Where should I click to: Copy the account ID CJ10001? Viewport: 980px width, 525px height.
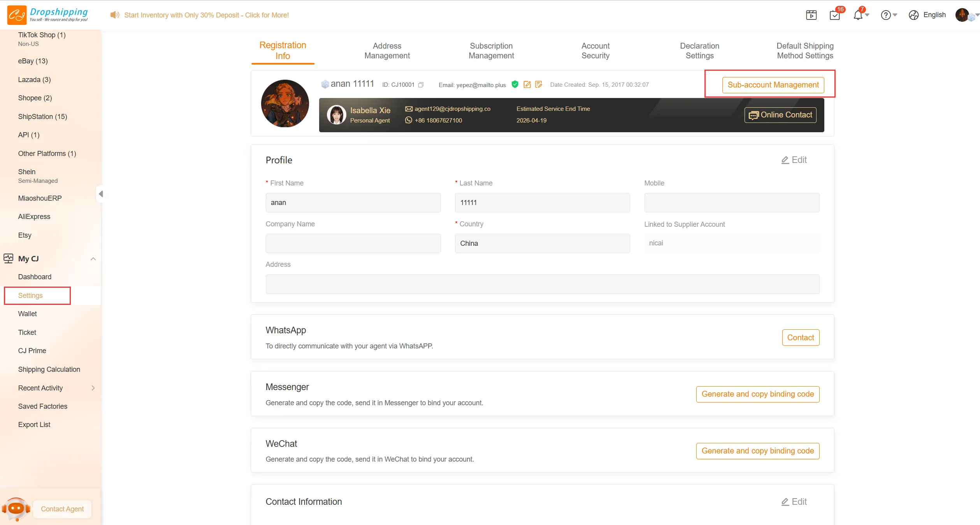point(421,85)
